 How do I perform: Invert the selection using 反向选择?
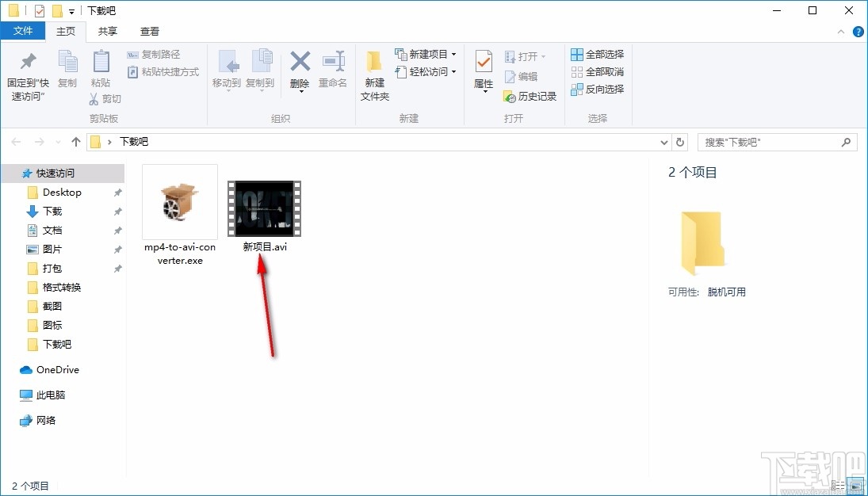(597, 89)
